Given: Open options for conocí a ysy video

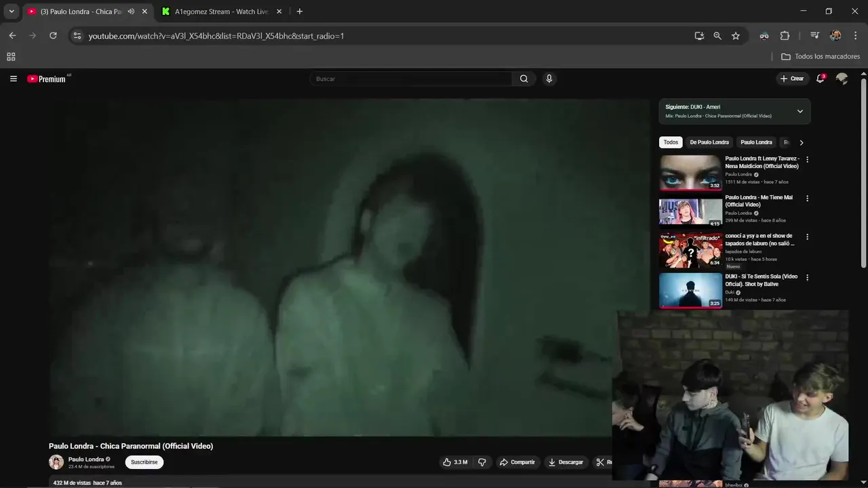Looking at the screenshot, I should tap(807, 237).
